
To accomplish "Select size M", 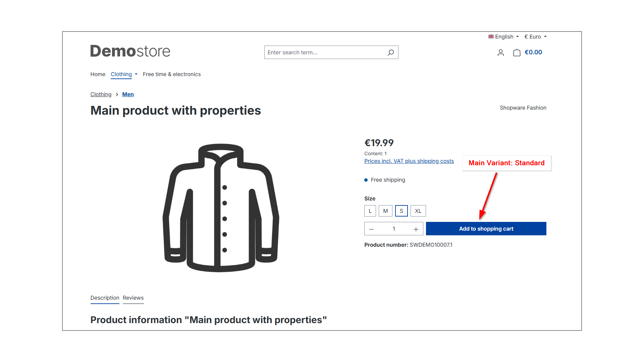I will 385,211.
